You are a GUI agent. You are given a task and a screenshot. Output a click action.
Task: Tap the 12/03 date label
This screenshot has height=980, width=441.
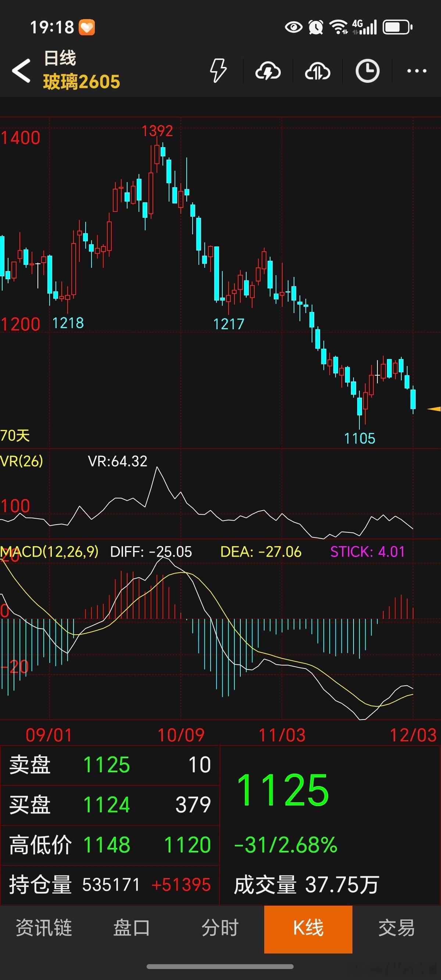[x=413, y=735]
